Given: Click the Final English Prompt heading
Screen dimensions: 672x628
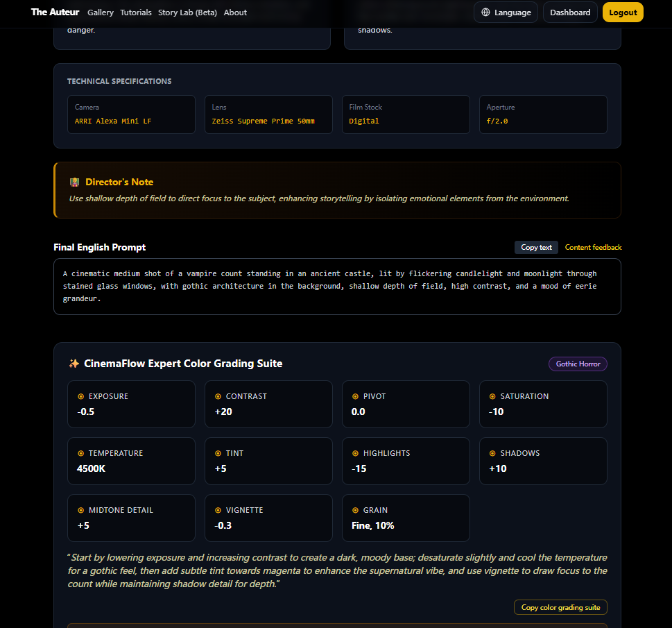Looking at the screenshot, I should click(99, 247).
